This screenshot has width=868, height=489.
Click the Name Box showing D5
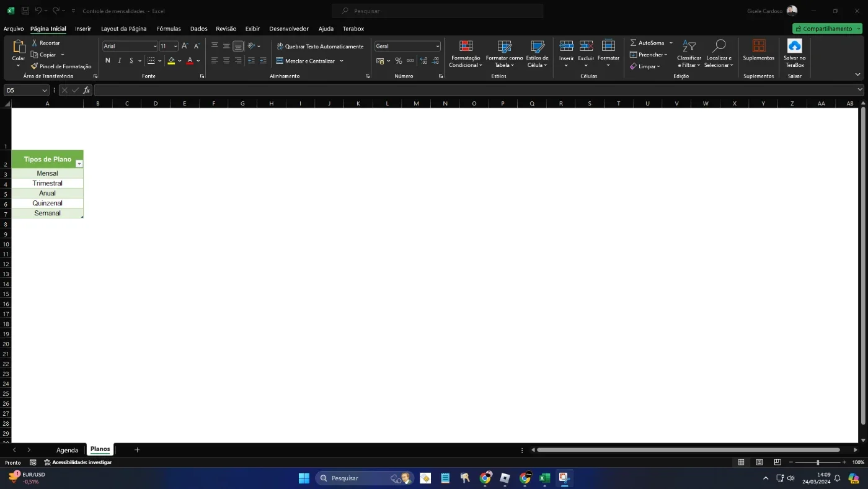[x=27, y=90]
